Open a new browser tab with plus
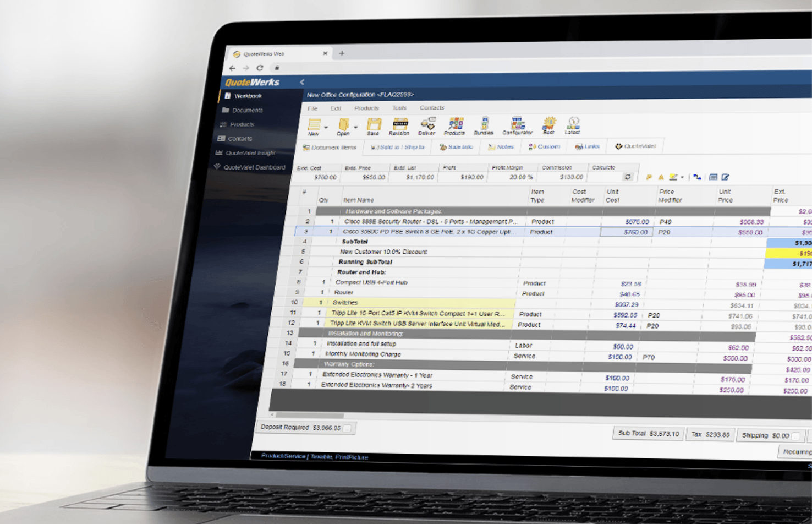The image size is (812, 524). point(342,53)
